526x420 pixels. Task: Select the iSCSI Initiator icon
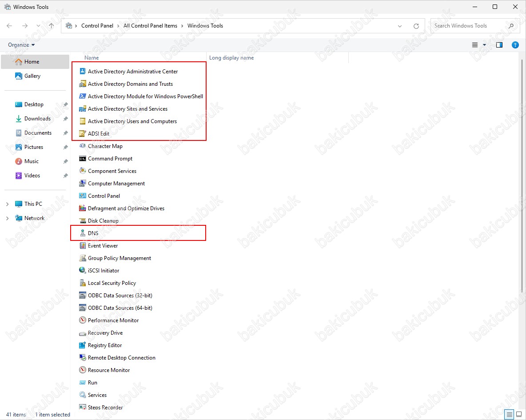click(x=83, y=270)
